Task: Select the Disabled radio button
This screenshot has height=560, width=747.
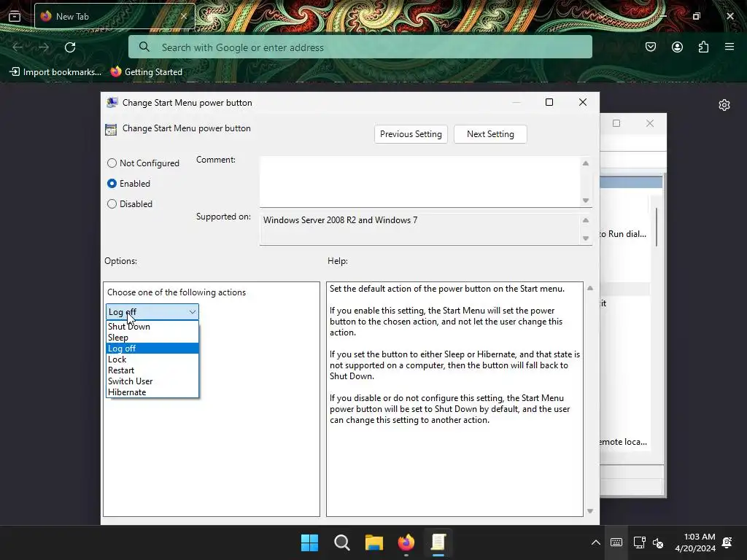Action: coord(112,204)
